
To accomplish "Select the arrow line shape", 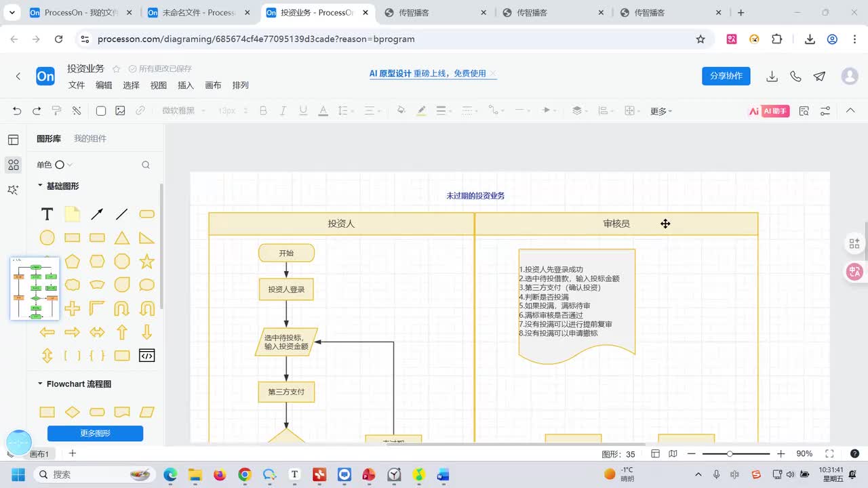I will [x=97, y=214].
